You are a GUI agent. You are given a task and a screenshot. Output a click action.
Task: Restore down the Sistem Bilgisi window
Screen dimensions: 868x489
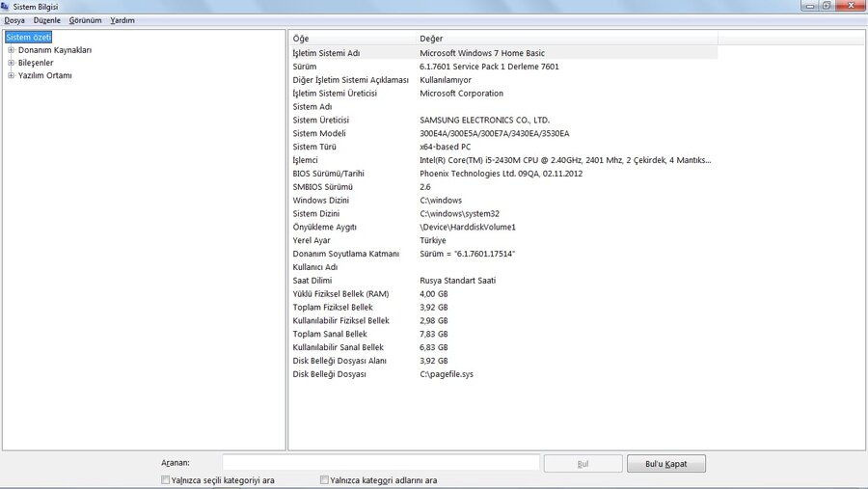827,6
